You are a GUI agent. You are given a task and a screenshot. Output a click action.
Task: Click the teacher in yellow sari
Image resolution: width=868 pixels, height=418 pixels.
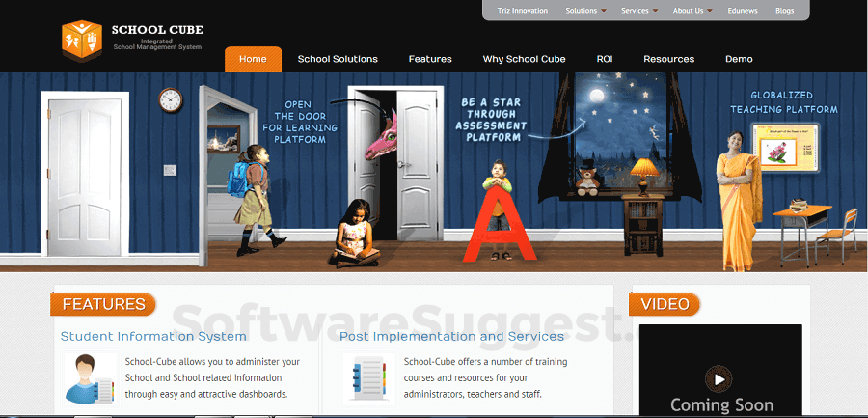(739, 201)
